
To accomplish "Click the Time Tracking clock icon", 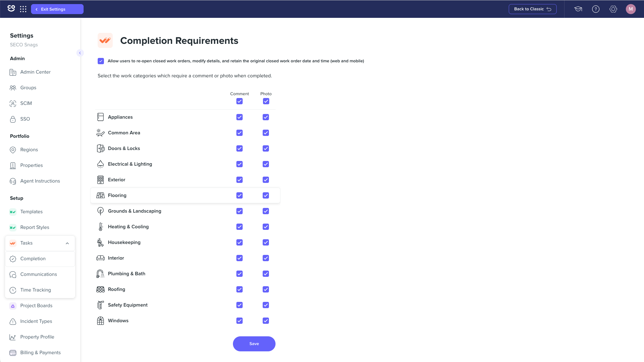I will [x=13, y=290].
